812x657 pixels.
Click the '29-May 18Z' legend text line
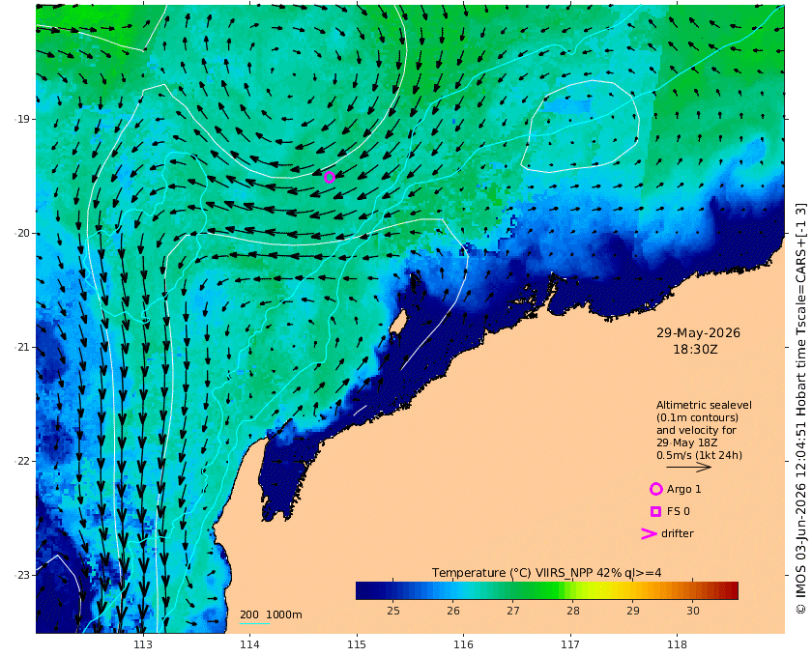[x=686, y=443]
